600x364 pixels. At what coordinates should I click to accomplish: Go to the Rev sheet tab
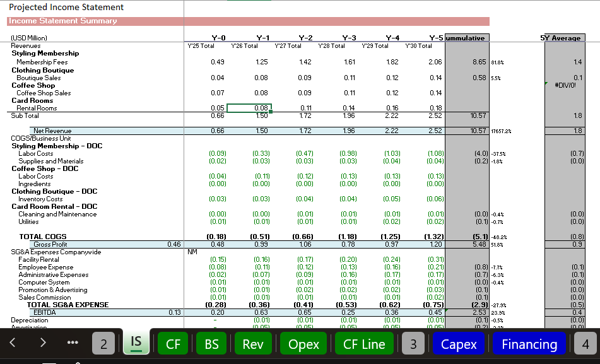click(x=253, y=344)
